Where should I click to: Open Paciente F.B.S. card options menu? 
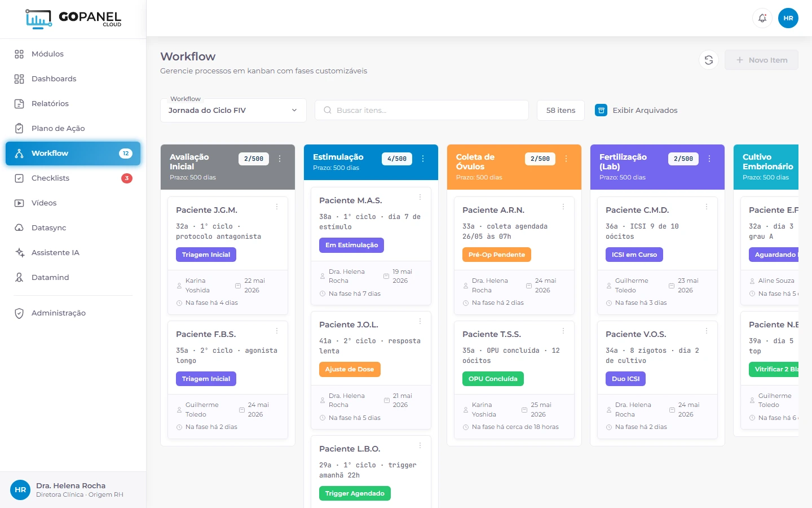click(x=277, y=331)
